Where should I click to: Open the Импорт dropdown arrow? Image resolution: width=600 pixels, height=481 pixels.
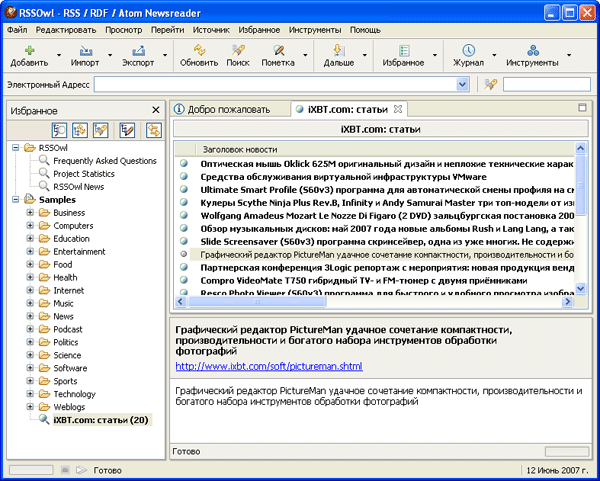(110, 55)
